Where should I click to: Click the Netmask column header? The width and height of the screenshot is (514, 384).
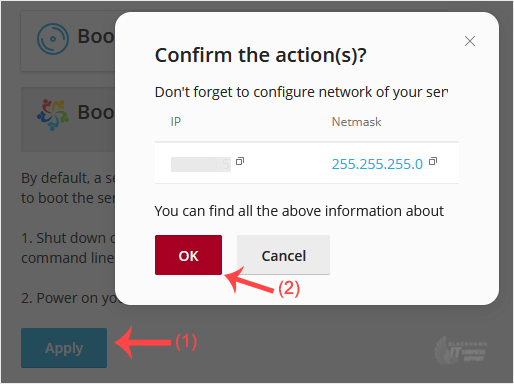click(x=356, y=122)
